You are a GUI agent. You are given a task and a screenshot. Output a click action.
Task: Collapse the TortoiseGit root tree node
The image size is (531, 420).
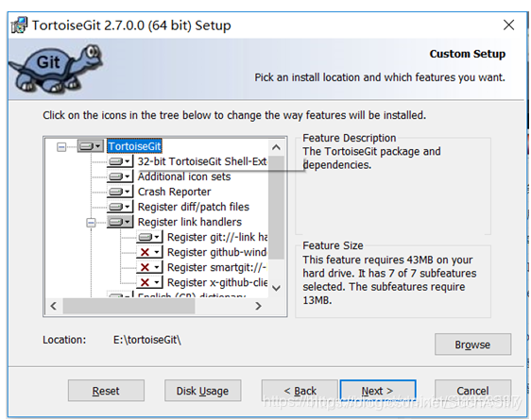[x=61, y=146]
